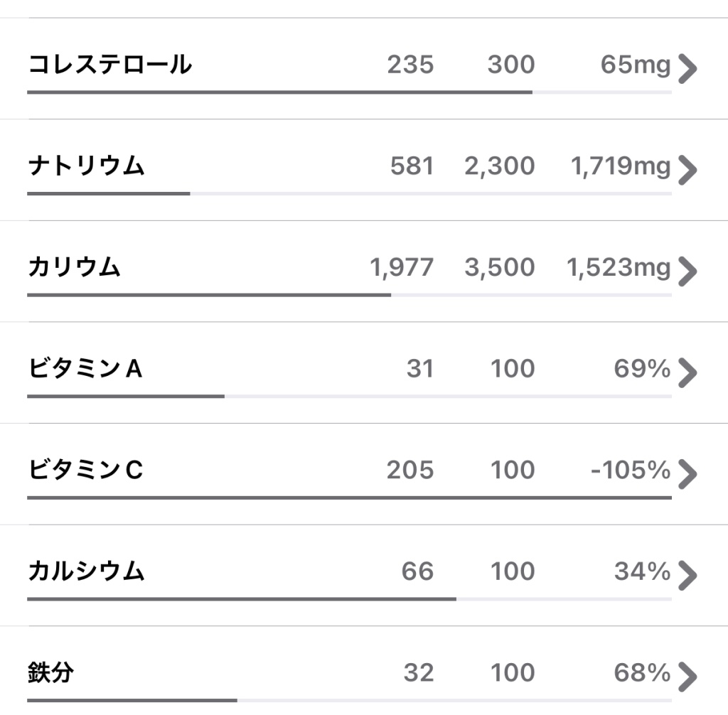Open ビタミンC details chevron
The width and height of the screenshot is (728, 715).
tap(687, 475)
